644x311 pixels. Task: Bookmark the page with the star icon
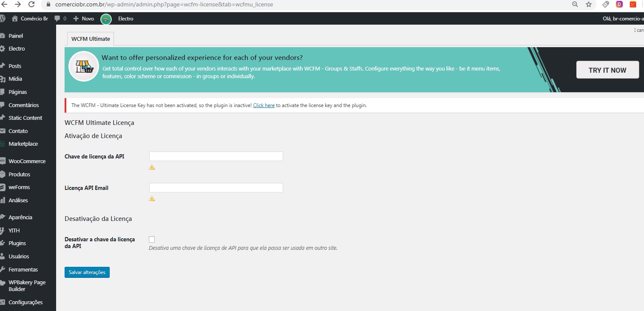coord(589,4)
